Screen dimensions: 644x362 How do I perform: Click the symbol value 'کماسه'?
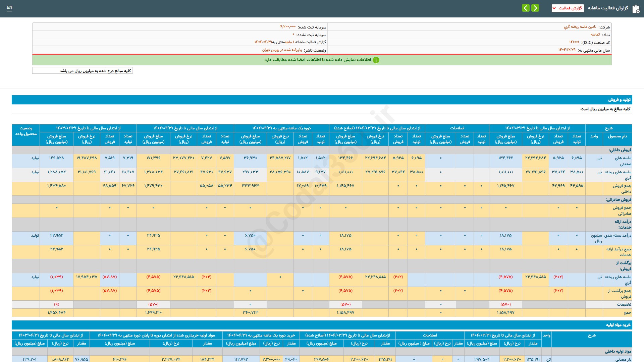[595, 35]
